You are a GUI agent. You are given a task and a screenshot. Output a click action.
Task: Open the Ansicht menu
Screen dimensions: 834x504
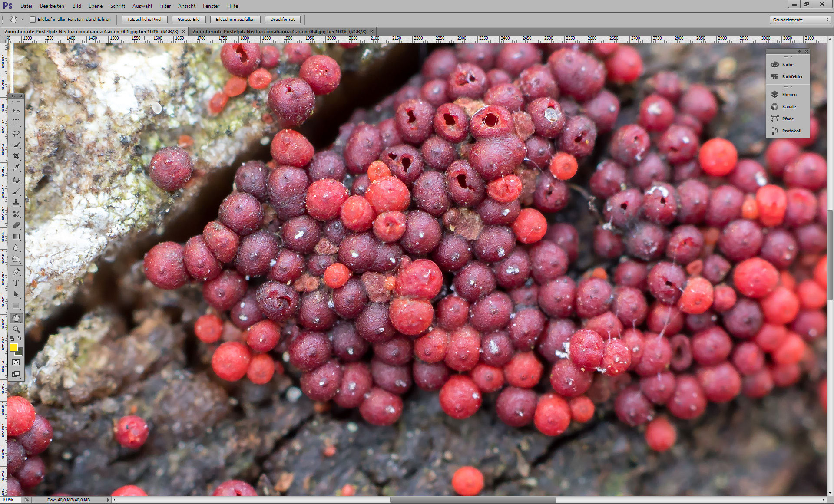pos(187,6)
